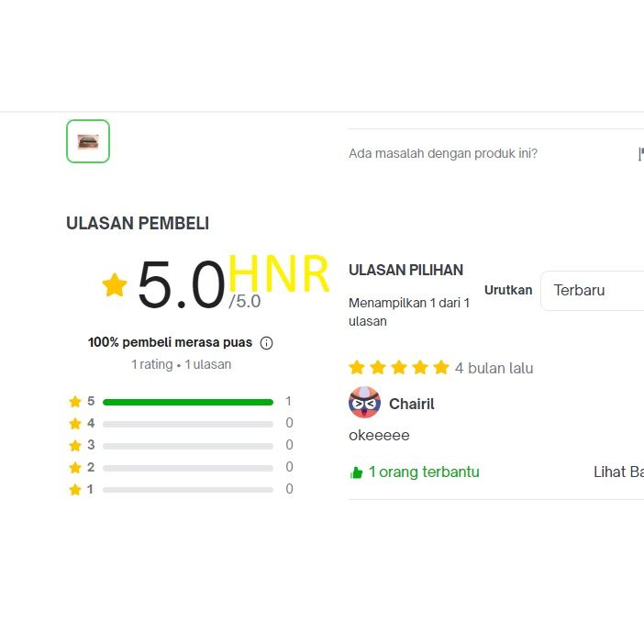Select the 2-star rating row
The image size is (644, 644).
188,468
